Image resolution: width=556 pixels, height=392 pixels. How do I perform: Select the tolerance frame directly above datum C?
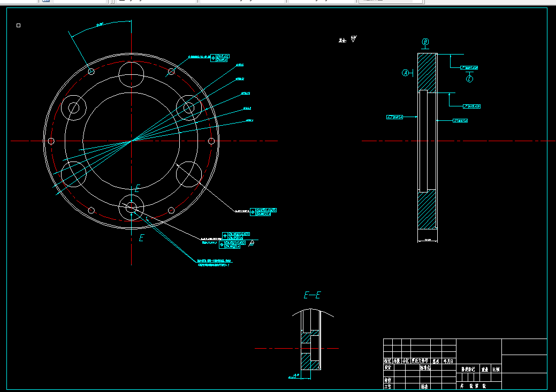[x=469, y=68]
